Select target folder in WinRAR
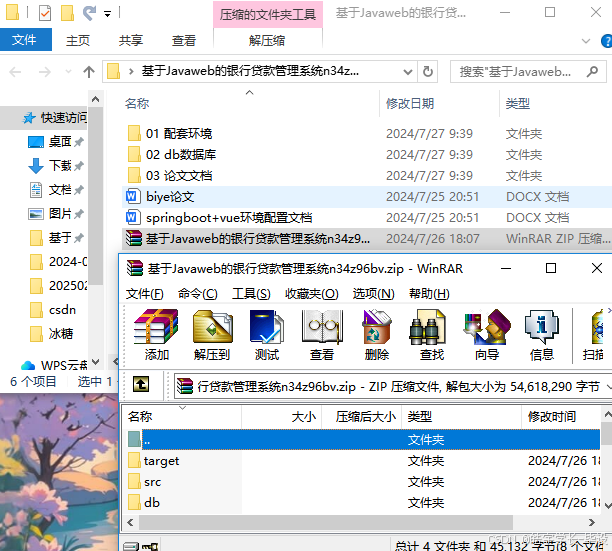This screenshot has height=551, width=612. point(161,461)
